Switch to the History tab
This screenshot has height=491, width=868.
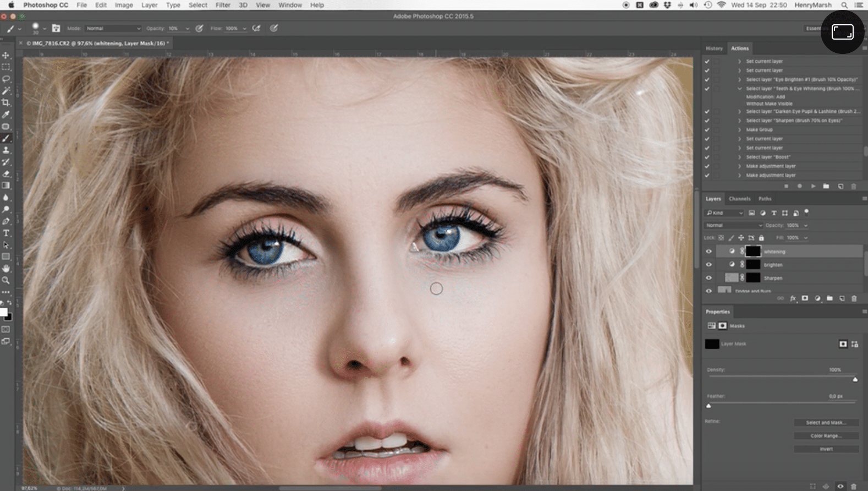pos(714,48)
